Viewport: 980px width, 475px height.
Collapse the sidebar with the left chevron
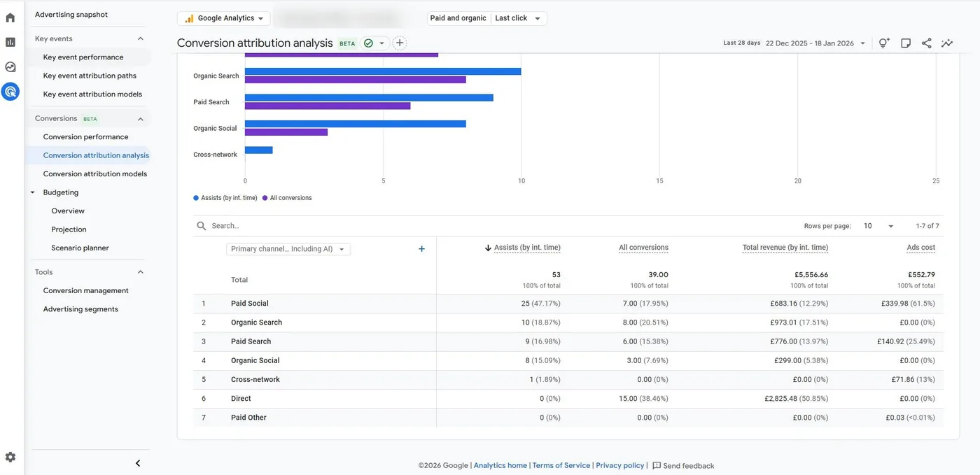click(138, 463)
